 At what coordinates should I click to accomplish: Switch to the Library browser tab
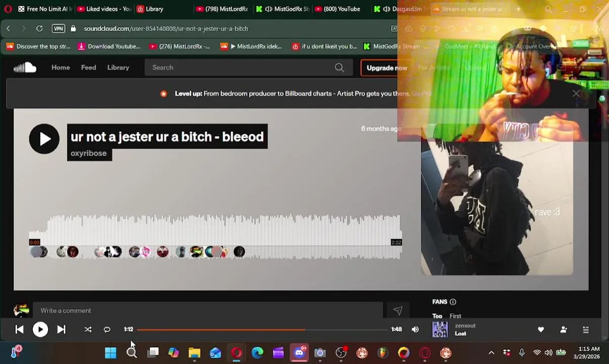point(150,9)
